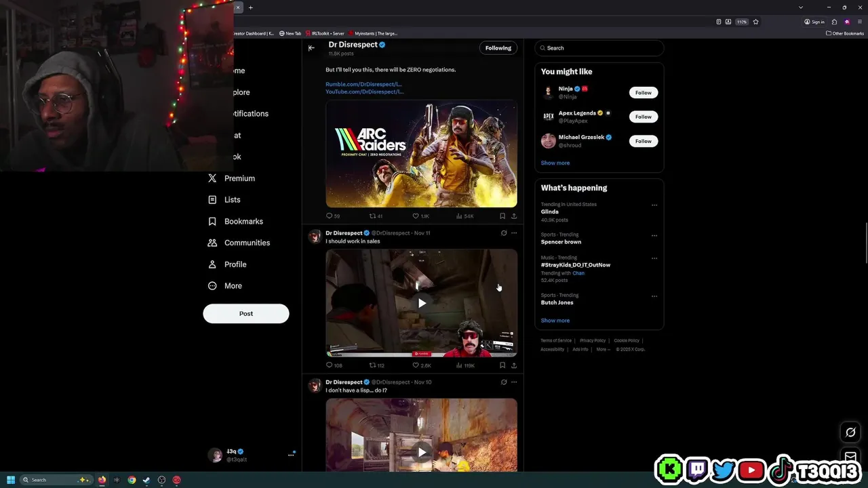Open options menu for the Butch Jones trend

point(654,296)
